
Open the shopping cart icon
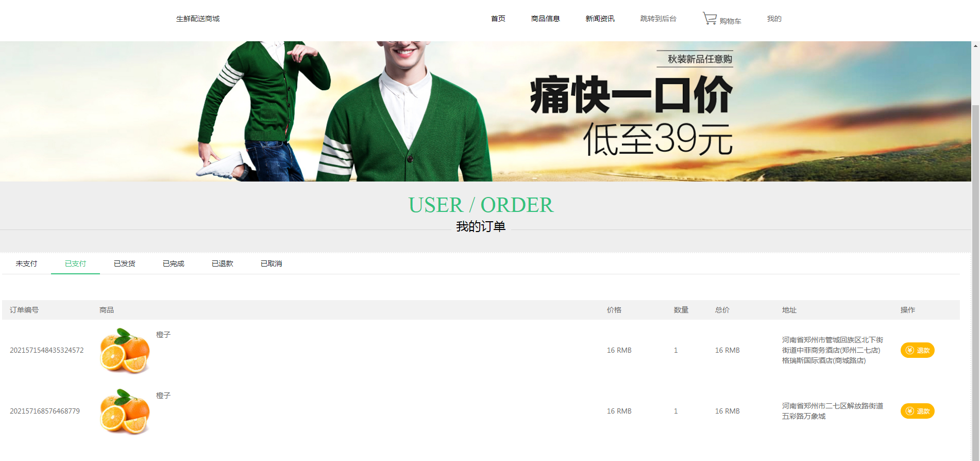click(709, 19)
